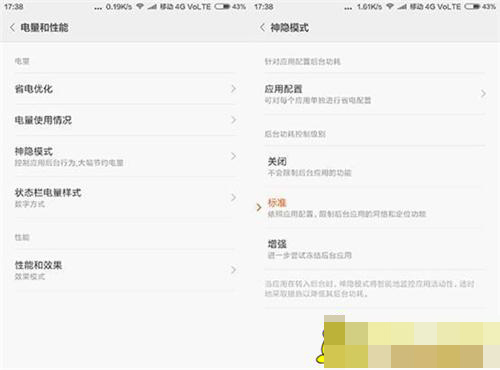Open 应用配置 item
Viewport: 500px width, 370px height.
(375, 94)
